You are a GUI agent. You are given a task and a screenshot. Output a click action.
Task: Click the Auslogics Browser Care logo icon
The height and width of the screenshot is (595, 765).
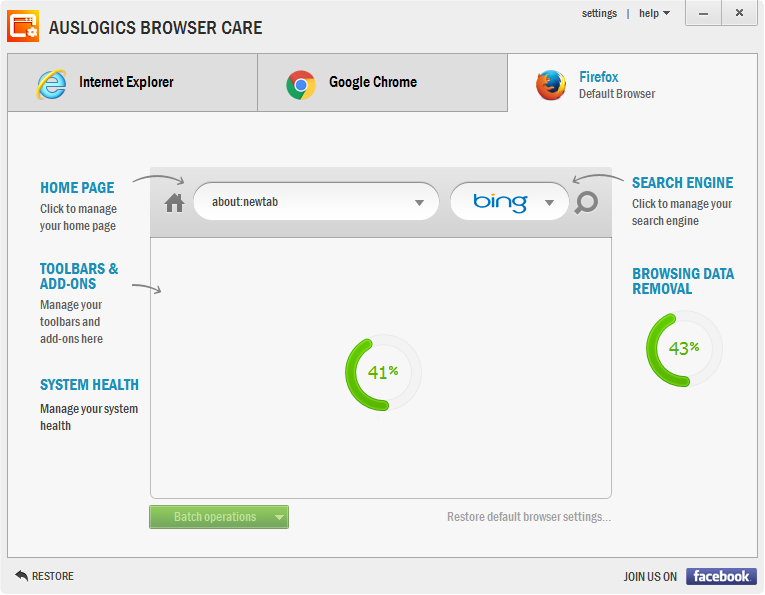click(x=23, y=26)
